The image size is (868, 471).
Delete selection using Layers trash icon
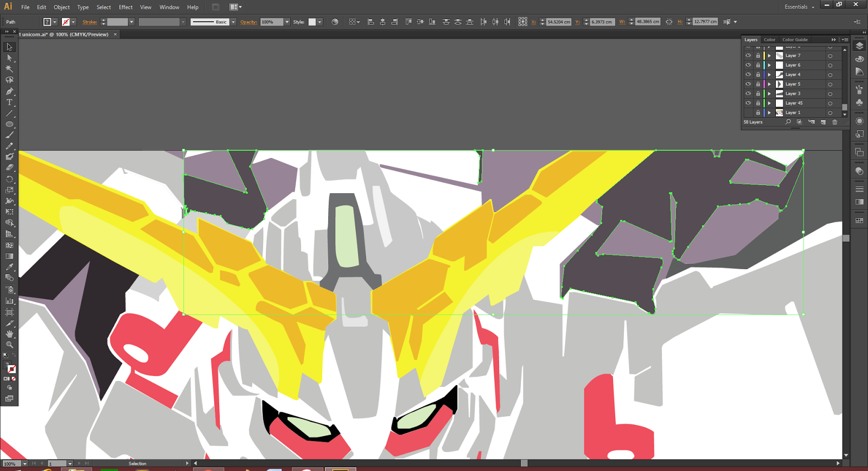coord(835,122)
